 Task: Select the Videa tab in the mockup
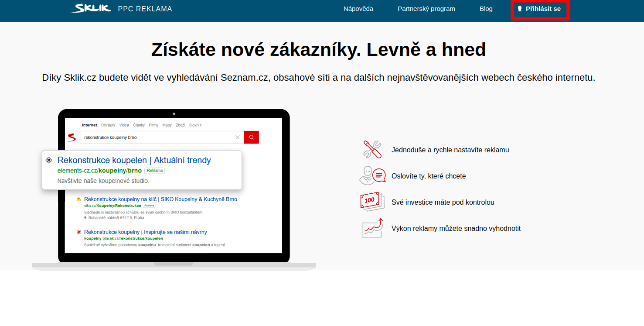[x=124, y=125]
